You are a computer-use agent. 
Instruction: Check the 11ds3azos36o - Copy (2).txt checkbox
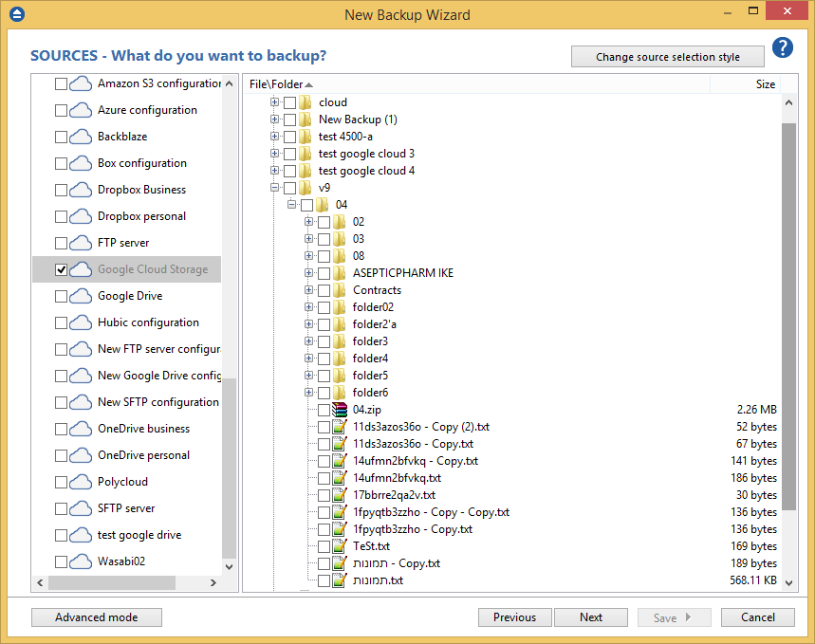[x=324, y=427]
